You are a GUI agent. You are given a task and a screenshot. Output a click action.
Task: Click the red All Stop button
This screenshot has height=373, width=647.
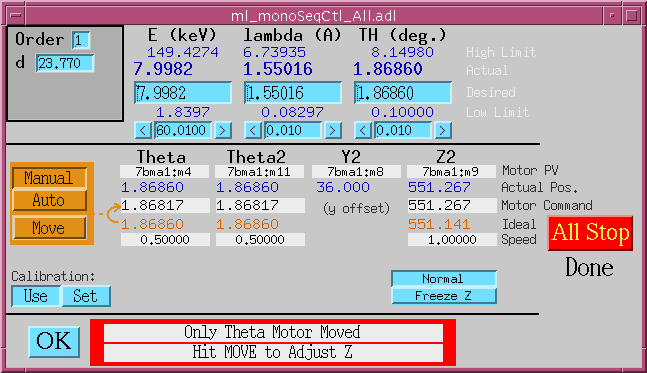pos(590,233)
